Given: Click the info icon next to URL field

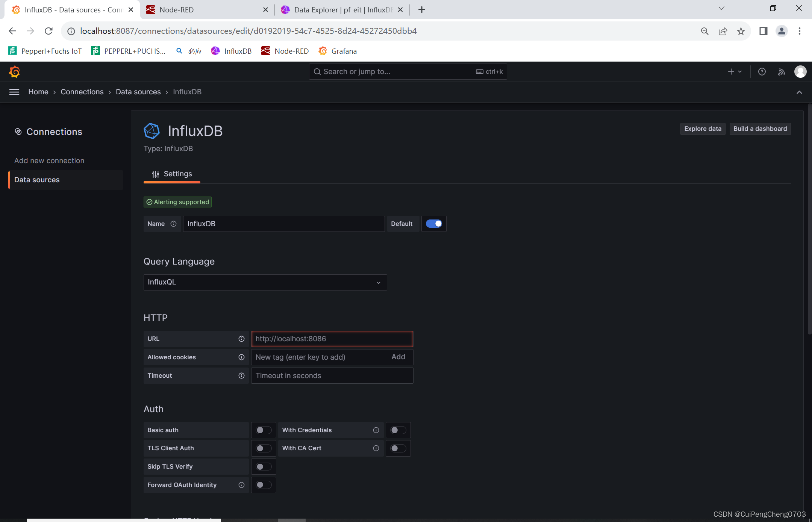Looking at the screenshot, I should pyautogui.click(x=241, y=339).
